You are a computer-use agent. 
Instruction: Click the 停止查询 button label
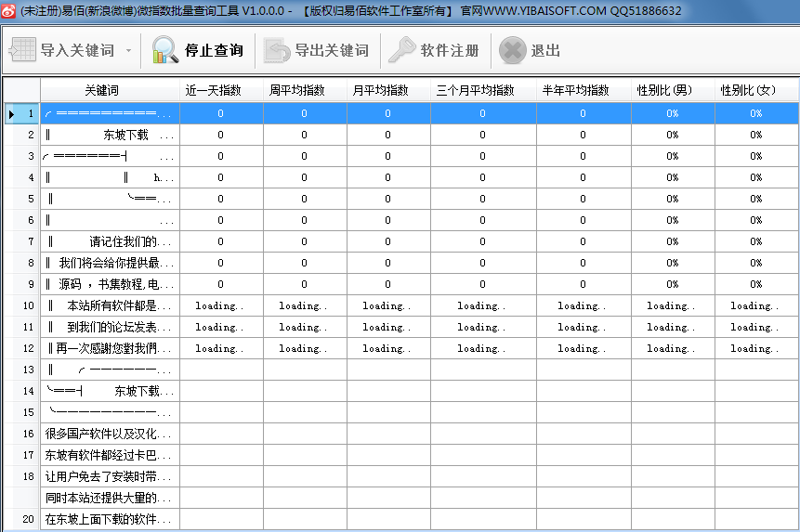click(x=214, y=50)
